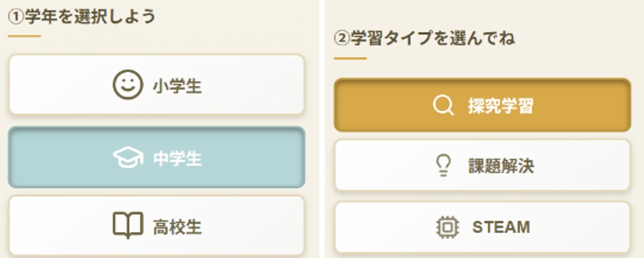Click the light bulb icon for 課題解決
644x258 pixels.
pyautogui.click(x=443, y=166)
